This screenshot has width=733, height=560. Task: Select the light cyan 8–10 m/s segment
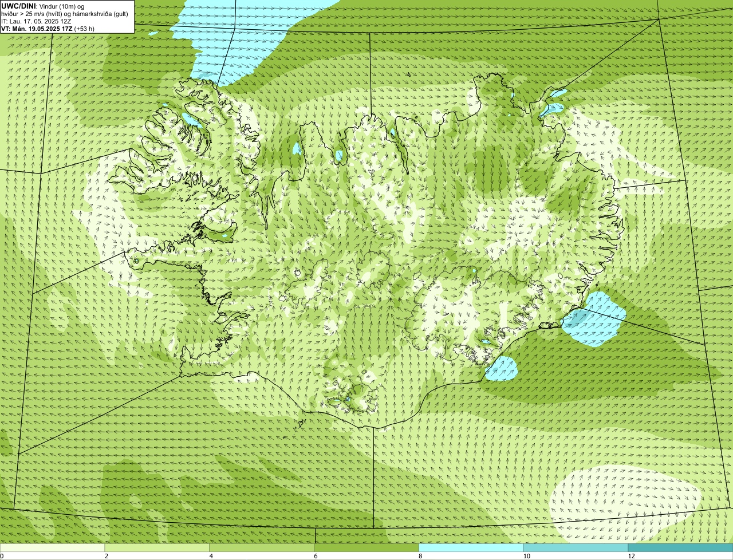(471, 548)
